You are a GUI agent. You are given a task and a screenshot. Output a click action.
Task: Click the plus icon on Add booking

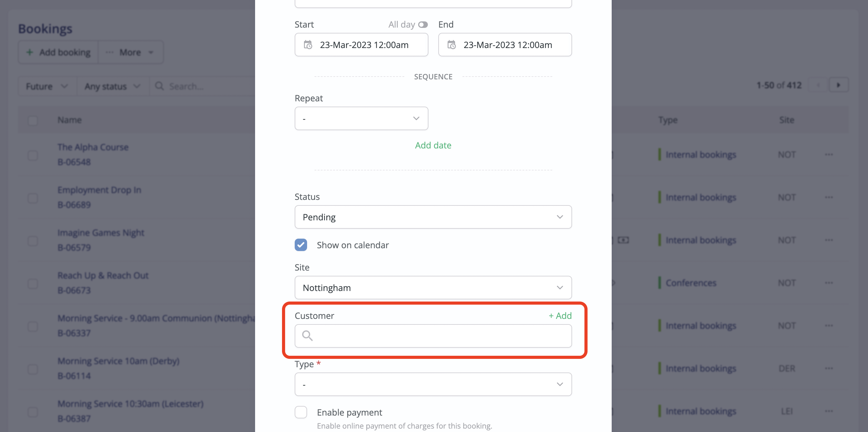[x=30, y=52]
